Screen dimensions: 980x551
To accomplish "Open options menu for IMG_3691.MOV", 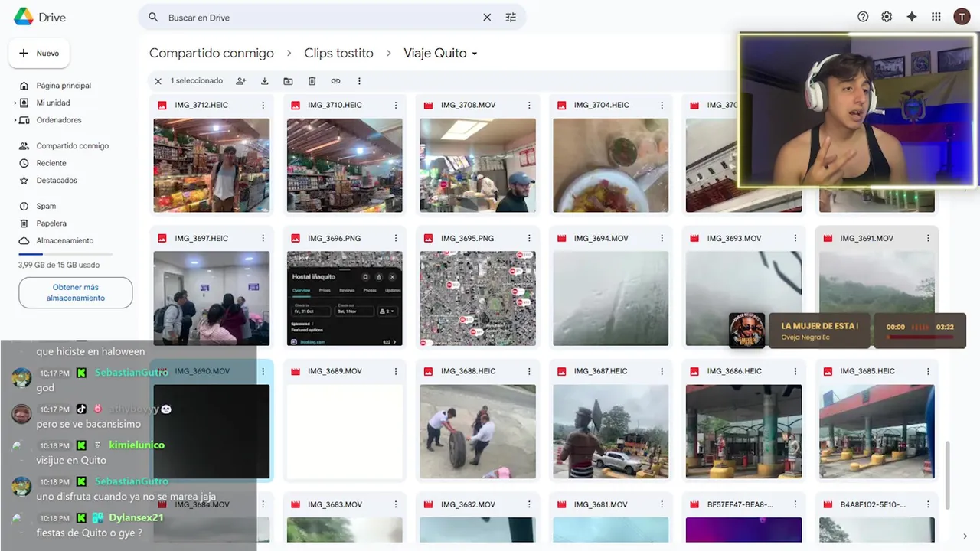I will click(929, 238).
